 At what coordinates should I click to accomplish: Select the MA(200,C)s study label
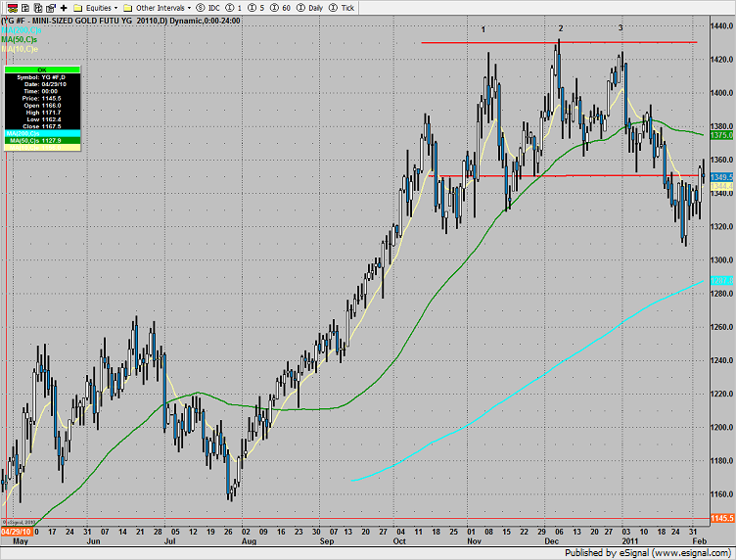22,30
